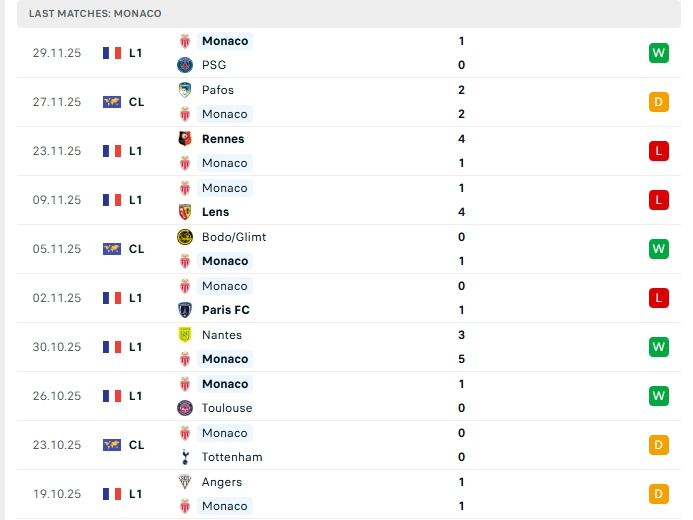
Task: Open the Nantes team link
Action: [222, 335]
